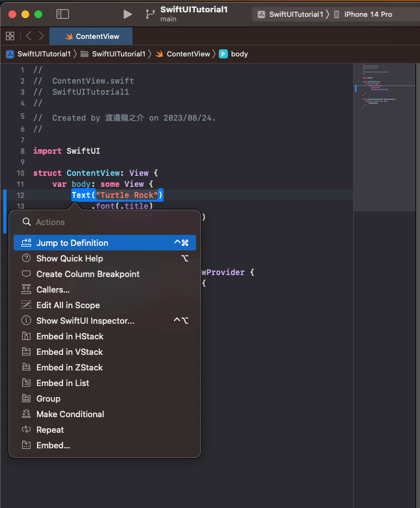The image size is (420, 508).
Task: Click "import SwiftUI" on line 8
Action: 66,151
